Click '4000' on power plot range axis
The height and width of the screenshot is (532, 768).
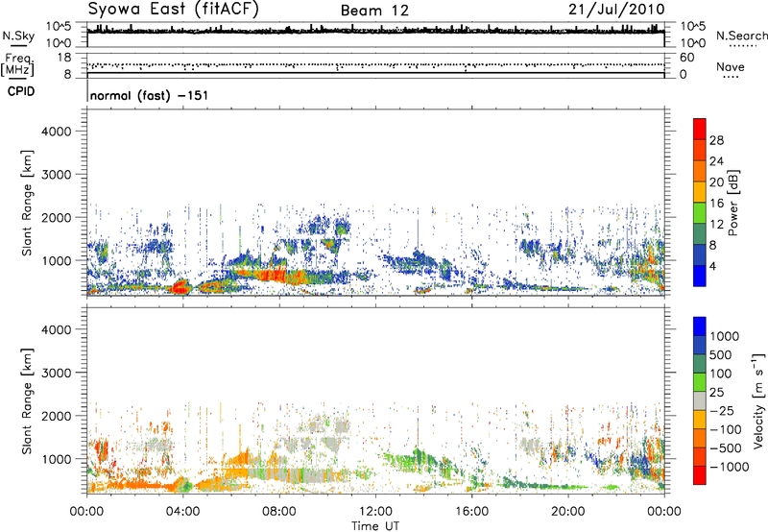pos(57,132)
